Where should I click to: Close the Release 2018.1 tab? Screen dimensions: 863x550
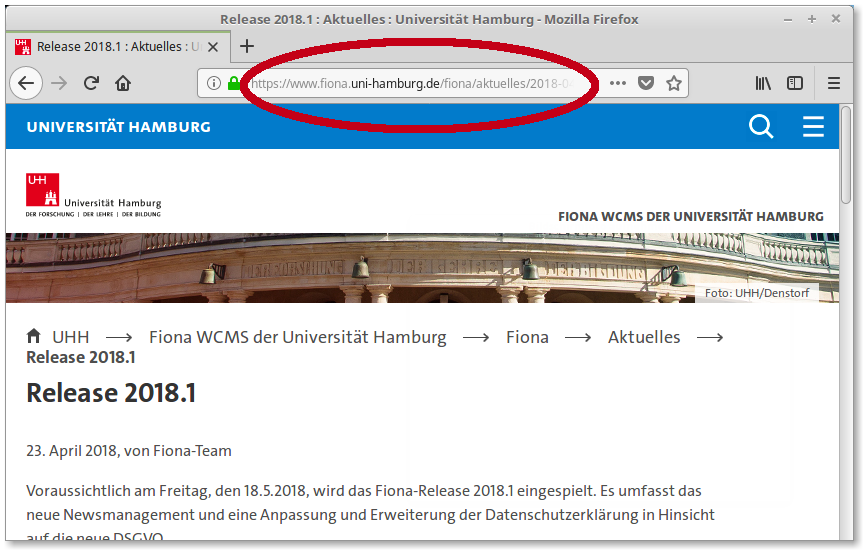[x=213, y=47]
